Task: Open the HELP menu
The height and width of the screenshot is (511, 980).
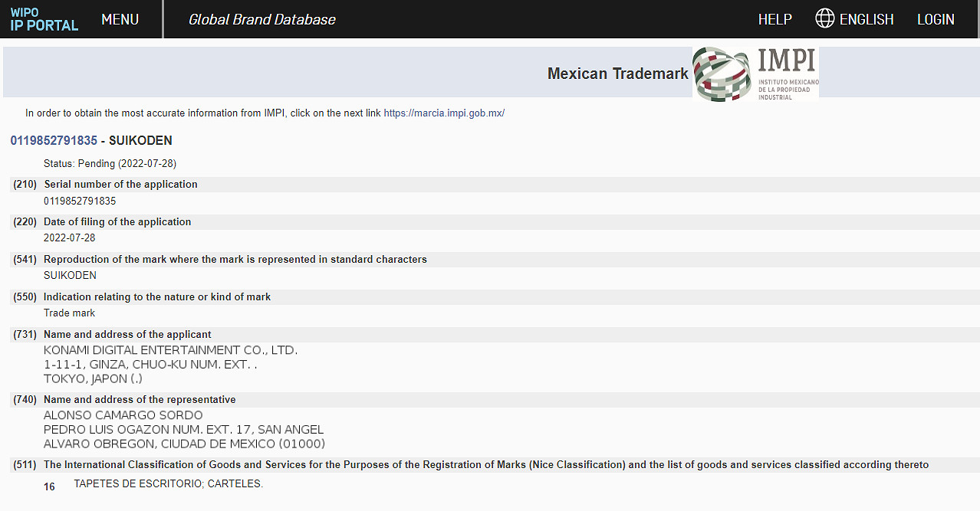Action: pyautogui.click(x=774, y=19)
